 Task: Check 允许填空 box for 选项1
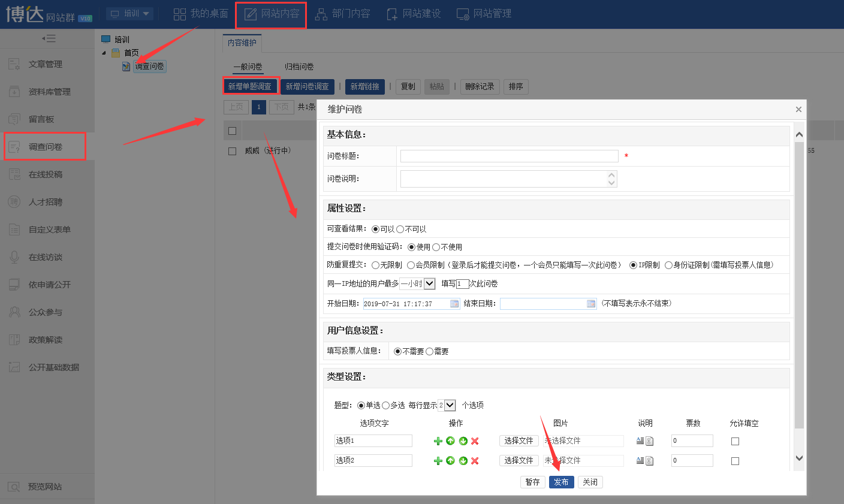[x=735, y=441]
